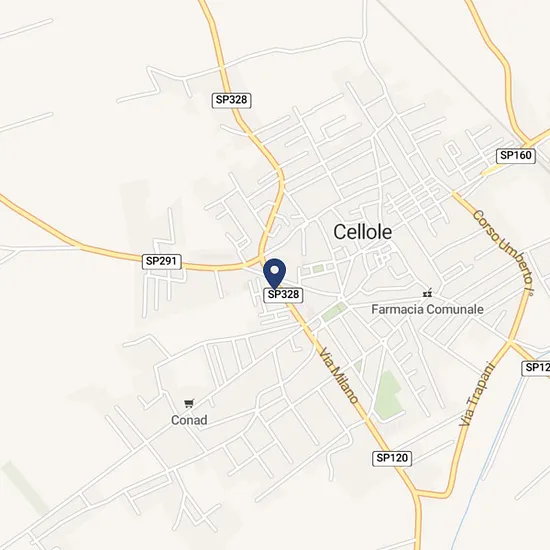The height and width of the screenshot is (550, 550).
Task: Click the SP328 shield below the pin
Action: [x=283, y=295]
